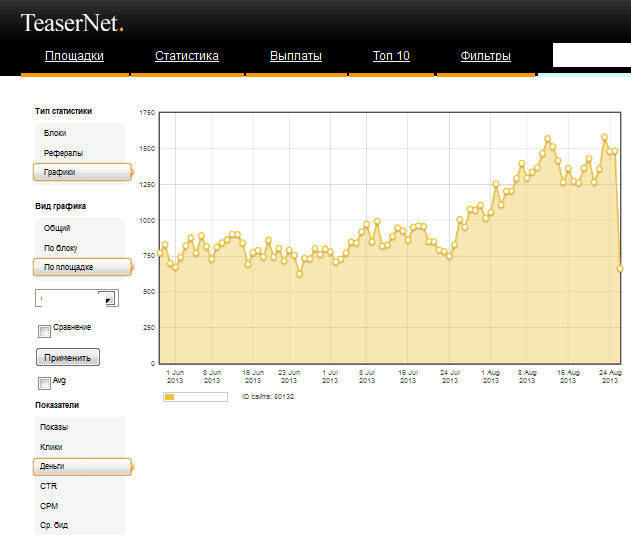Select Рефералы statistics type
Viewport: 631px width, 535px height.
coord(63,153)
